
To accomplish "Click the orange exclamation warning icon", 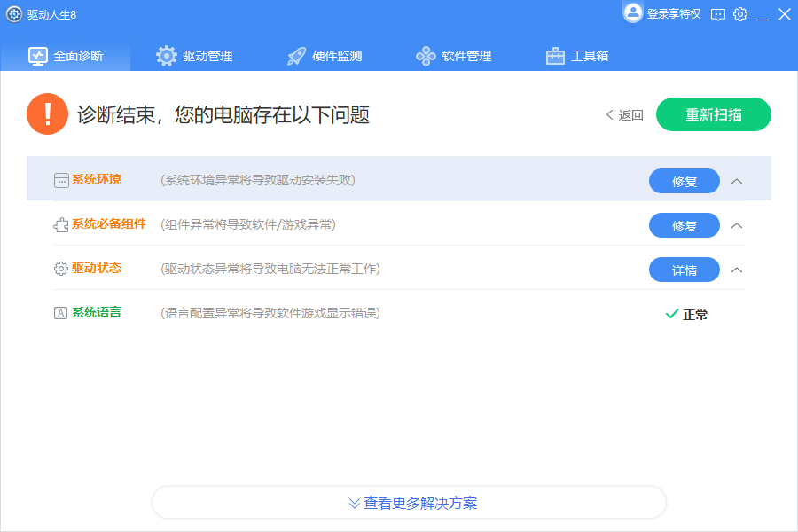I will [47, 113].
